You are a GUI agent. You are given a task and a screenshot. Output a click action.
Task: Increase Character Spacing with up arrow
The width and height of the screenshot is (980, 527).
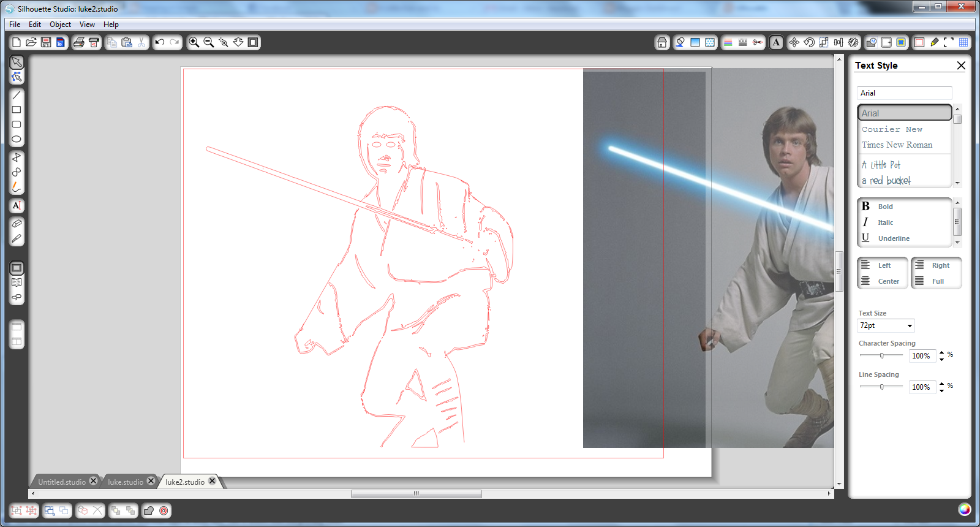tap(941, 352)
